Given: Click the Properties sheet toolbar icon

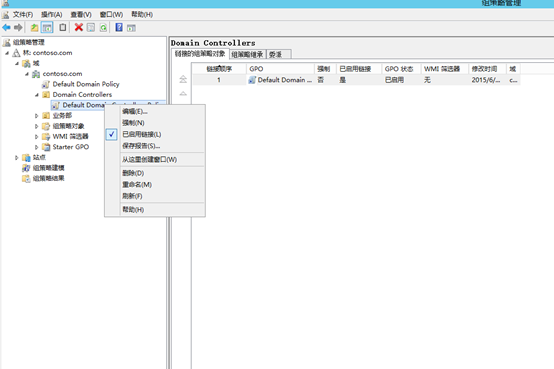Looking at the screenshot, I should [x=91, y=28].
